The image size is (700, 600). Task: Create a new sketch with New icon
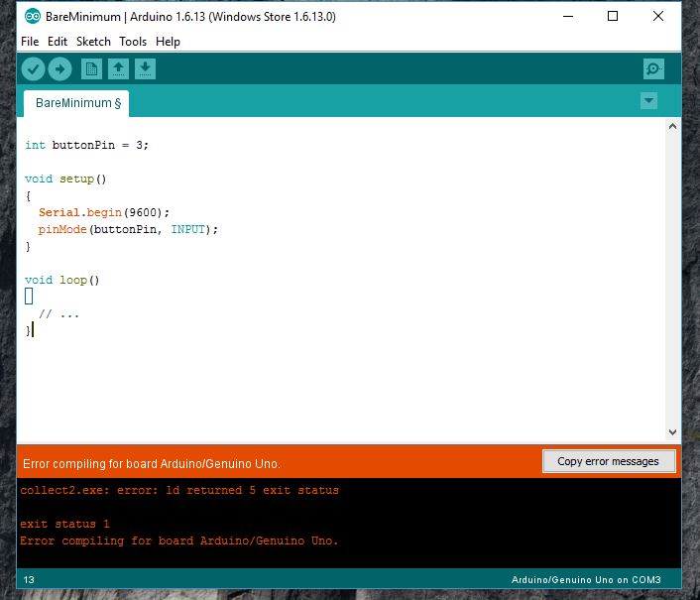coord(91,69)
